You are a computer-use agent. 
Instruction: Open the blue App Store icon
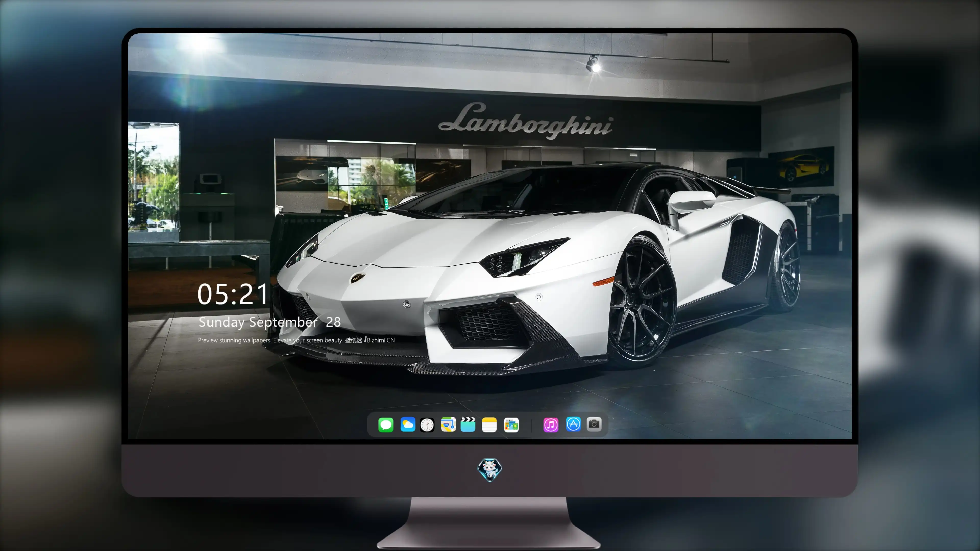pyautogui.click(x=573, y=424)
